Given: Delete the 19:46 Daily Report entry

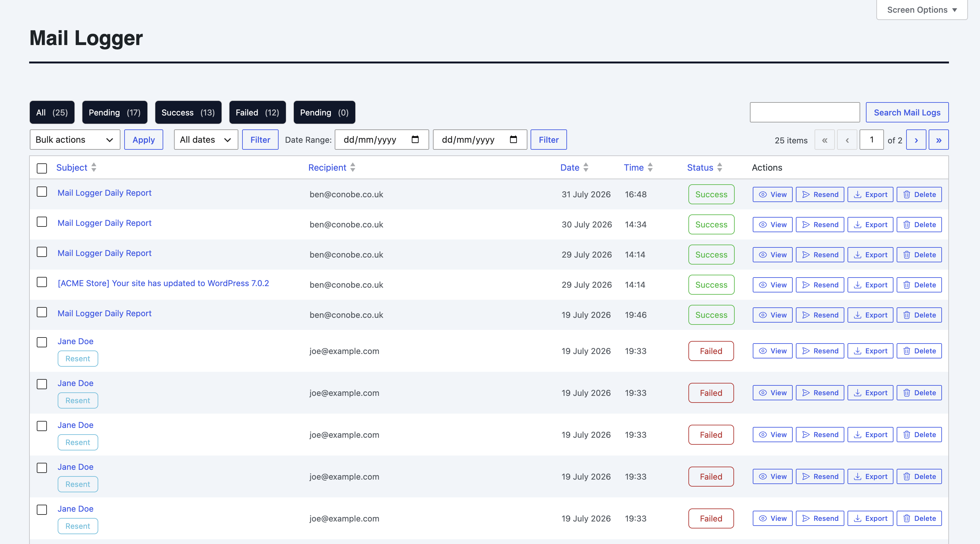Looking at the screenshot, I should pos(919,315).
